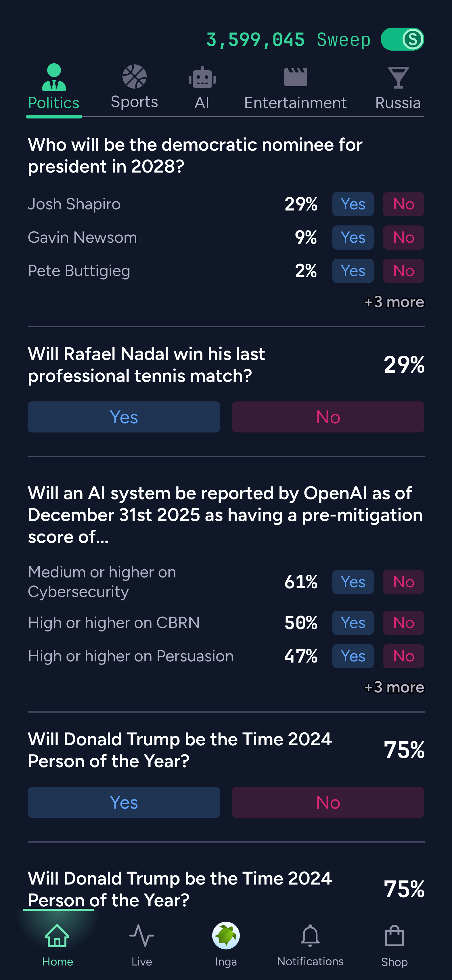The width and height of the screenshot is (452, 980).
Task: Open the Entertainment clapperboard icon
Action: point(295,77)
